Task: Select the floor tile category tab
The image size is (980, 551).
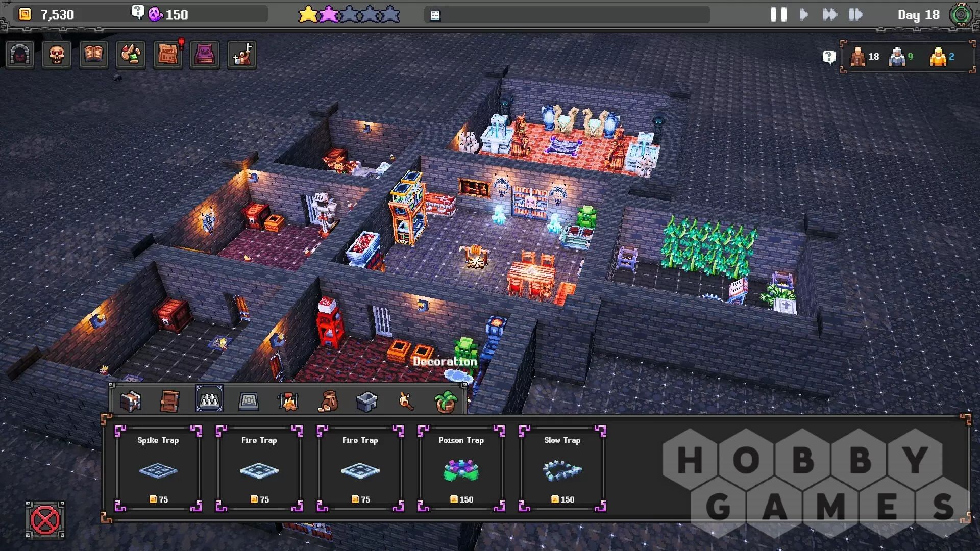Action: tap(249, 401)
